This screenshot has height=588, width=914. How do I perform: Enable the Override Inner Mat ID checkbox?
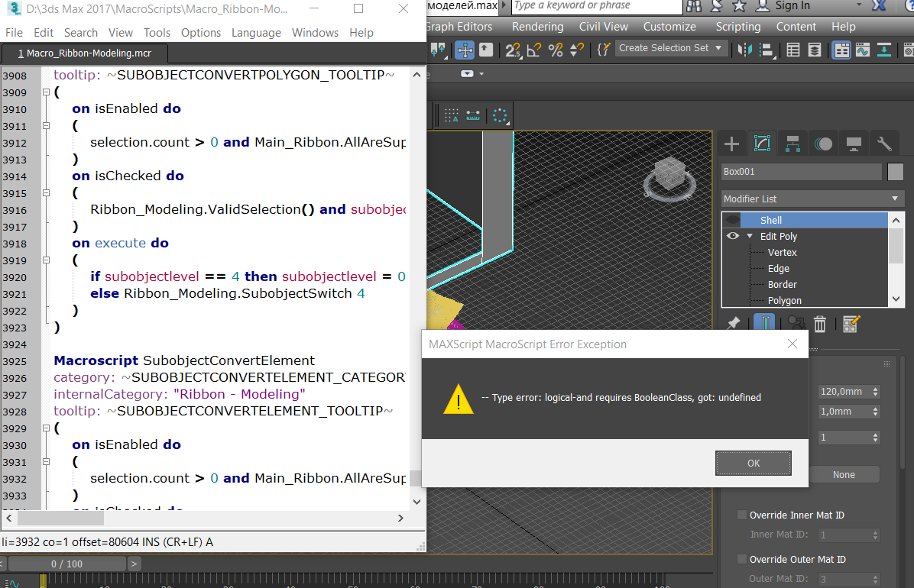[741, 515]
